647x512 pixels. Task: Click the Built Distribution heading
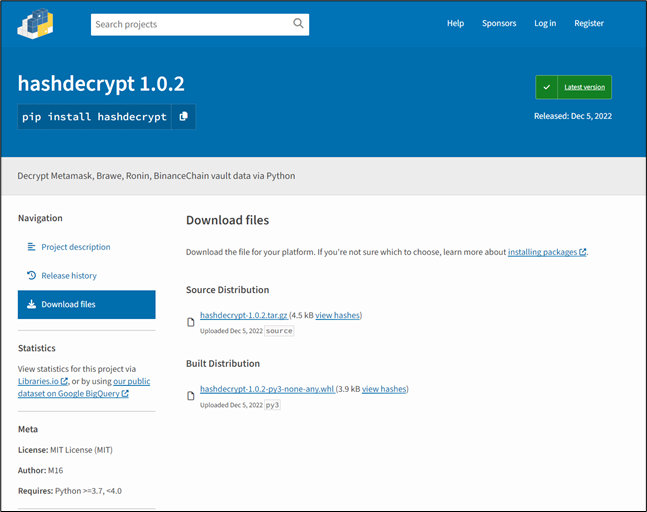[223, 363]
